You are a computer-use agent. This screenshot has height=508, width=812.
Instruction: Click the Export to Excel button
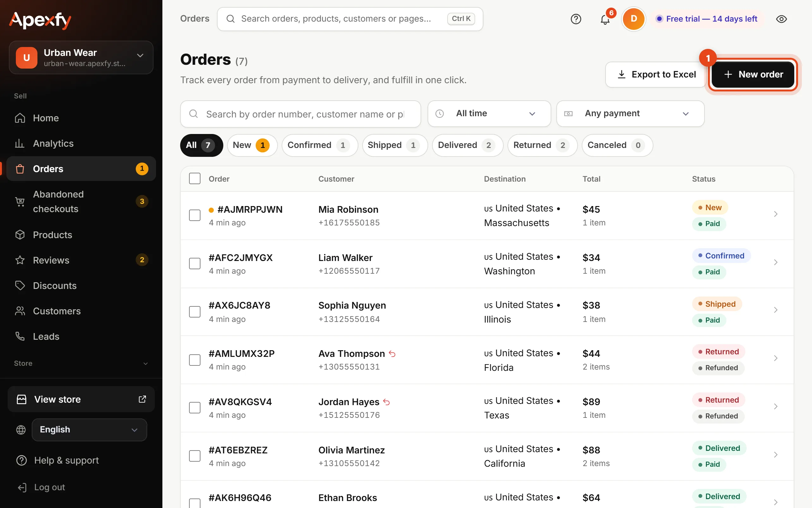coord(656,75)
